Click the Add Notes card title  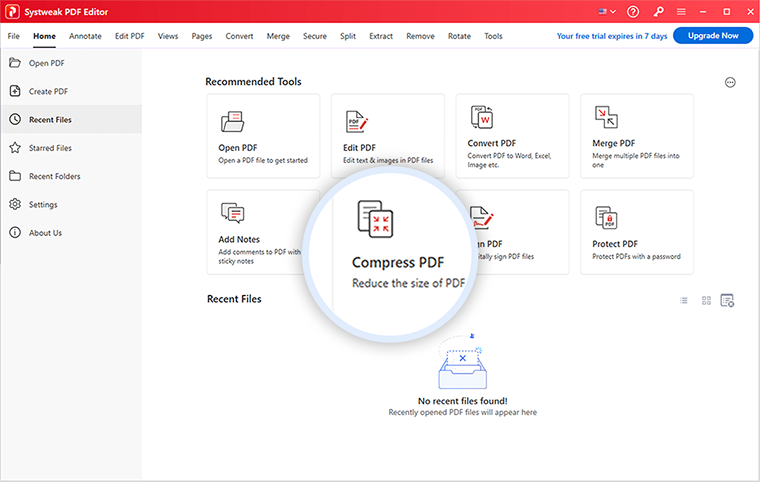click(x=239, y=240)
